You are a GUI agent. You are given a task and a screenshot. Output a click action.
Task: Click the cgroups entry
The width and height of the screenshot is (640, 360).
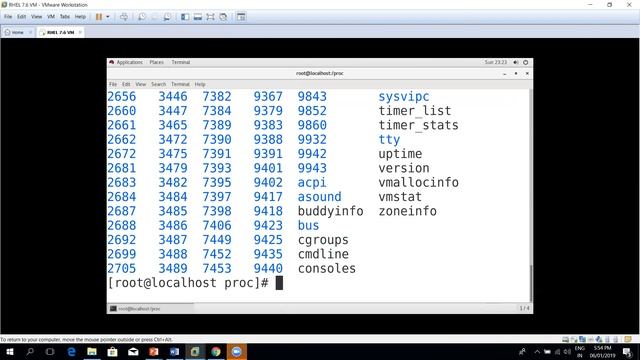323,240
